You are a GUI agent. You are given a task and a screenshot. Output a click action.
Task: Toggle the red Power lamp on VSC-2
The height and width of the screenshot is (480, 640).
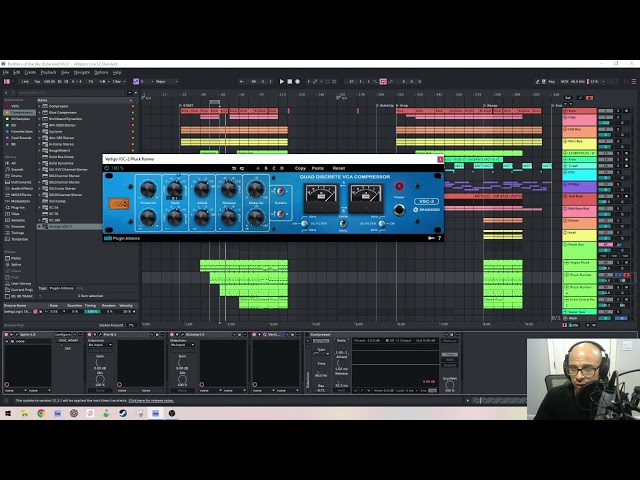[x=399, y=187]
